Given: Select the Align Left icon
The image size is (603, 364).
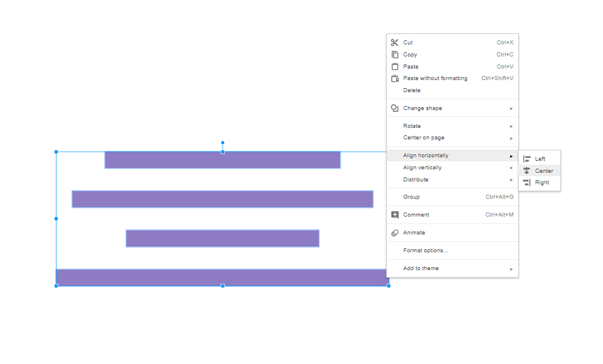Looking at the screenshot, I should (527, 159).
